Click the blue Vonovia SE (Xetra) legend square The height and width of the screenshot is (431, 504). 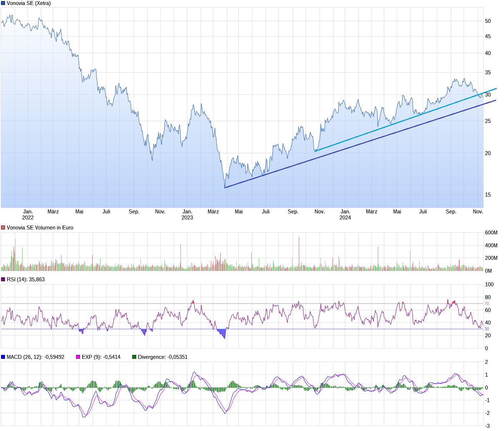pos(3,3)
